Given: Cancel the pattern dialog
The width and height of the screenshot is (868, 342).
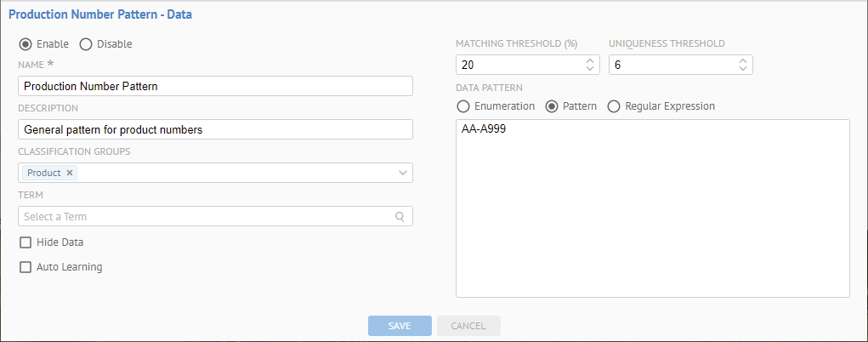Looking at the screenshot, I should pos(468,326).
